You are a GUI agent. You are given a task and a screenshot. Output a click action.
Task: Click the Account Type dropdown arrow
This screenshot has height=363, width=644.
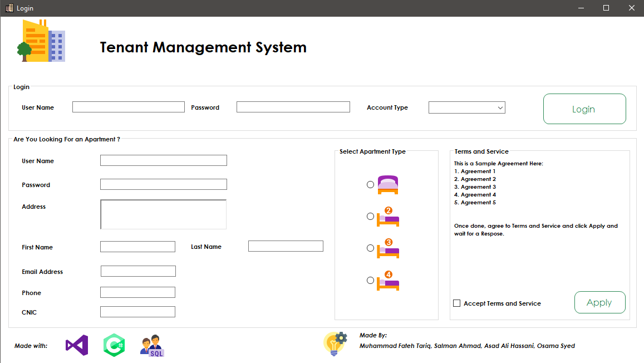tap(500, 107)
